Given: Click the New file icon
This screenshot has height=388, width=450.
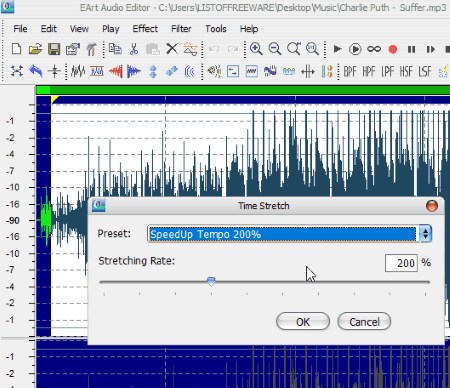Looking at the screenshot, I should 16,49.
